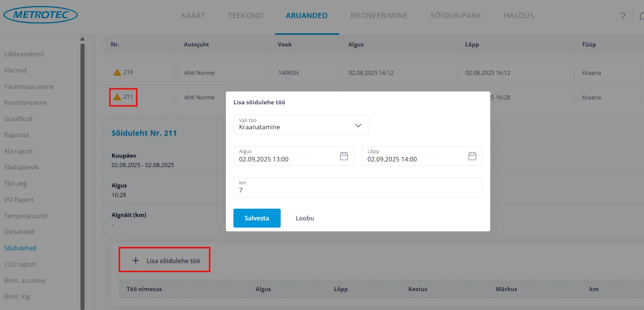Click warning triangle on row 211
Screen dimensions: 644x310
(117, 97)
